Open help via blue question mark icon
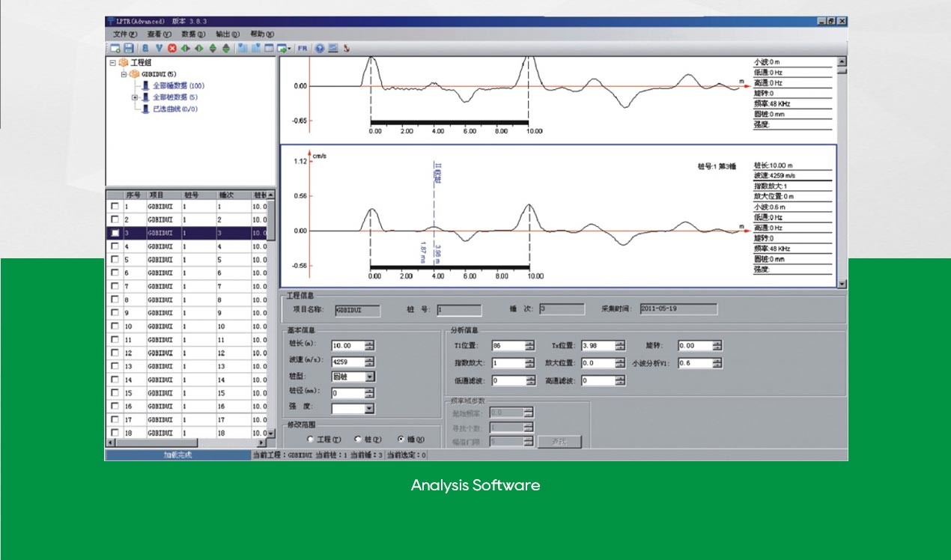Screen dimensions: 951x560 (319, 48)
